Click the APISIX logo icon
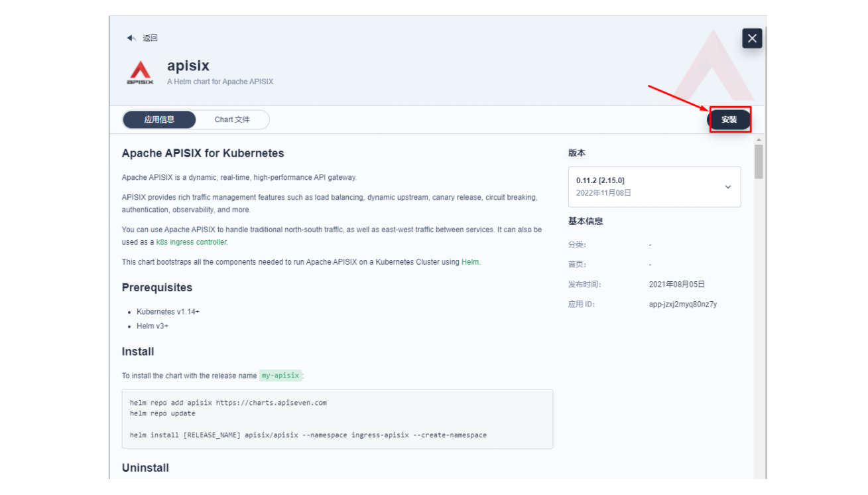Image resolution: width=868 pixels, height=495 pixels. click(140, 72)
